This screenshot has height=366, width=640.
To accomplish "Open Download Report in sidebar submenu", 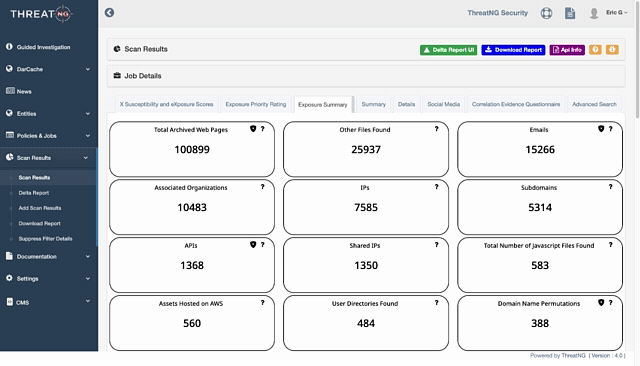I will (x=40, y=224).
